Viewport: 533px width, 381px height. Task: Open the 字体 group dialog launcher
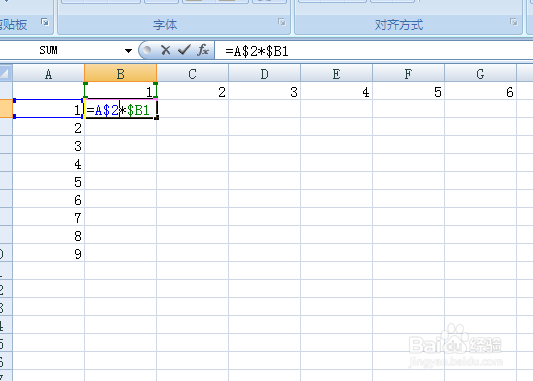[282, 22]
